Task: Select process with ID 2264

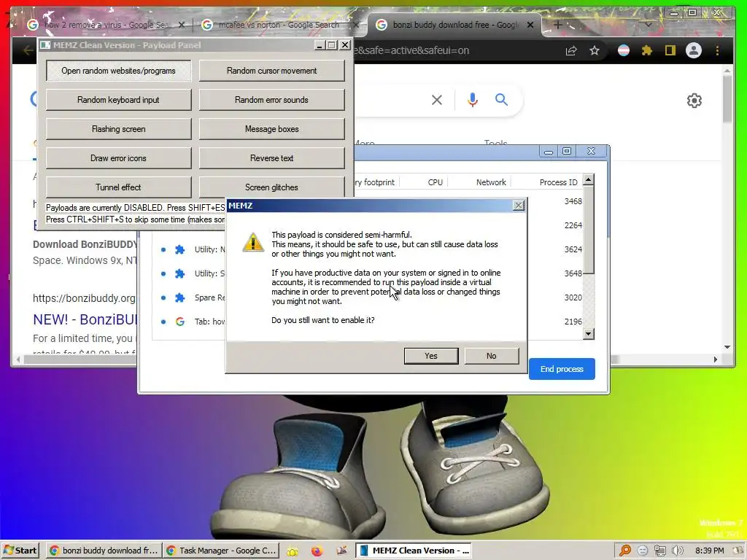Action: [x=573, y=225]
